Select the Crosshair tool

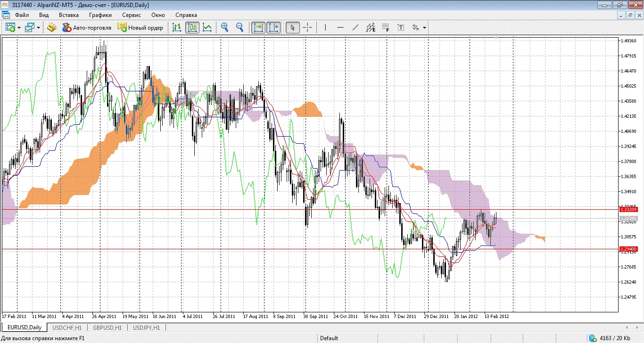(307, 27)
